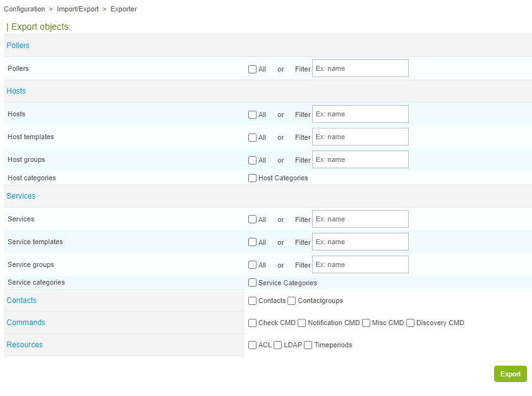Check All for Service groups
Viewport: 532px width, 396px height.
pos(253,266)
